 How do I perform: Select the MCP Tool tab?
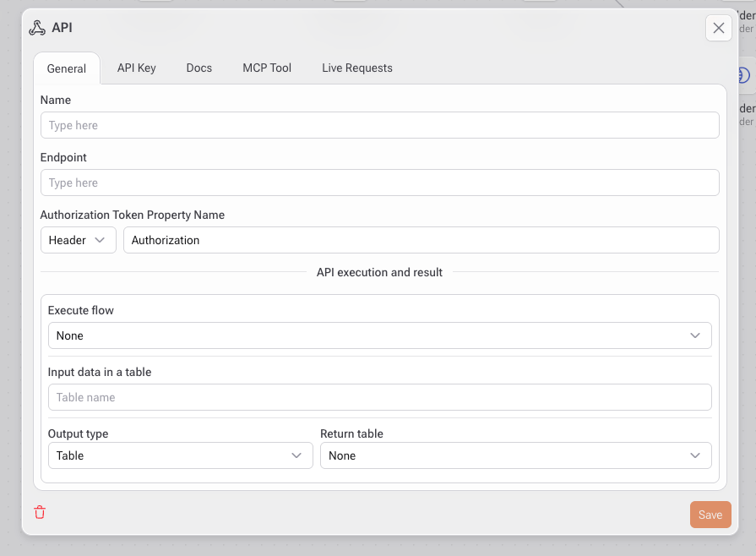pos(267,68)
